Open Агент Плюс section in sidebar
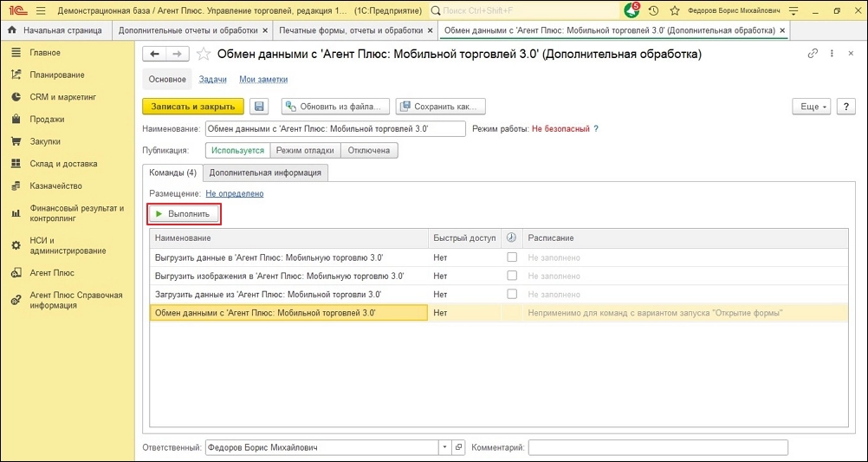This screenshot has height=462, width=868. 51,272
